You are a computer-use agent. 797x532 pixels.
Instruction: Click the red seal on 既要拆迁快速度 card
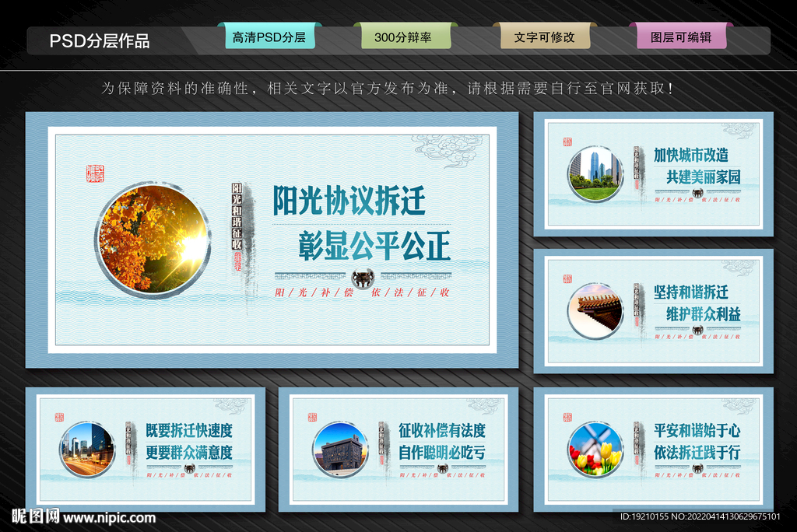pos(59,417)
